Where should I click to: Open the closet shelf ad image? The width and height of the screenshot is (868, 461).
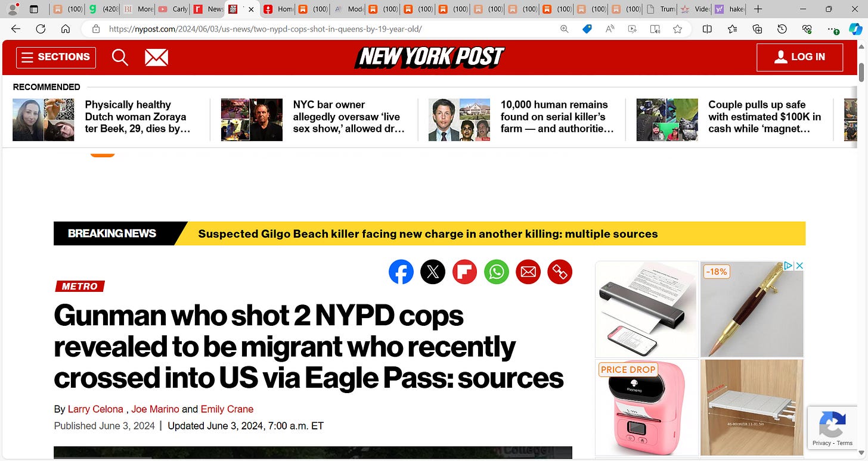coord(752,407)
